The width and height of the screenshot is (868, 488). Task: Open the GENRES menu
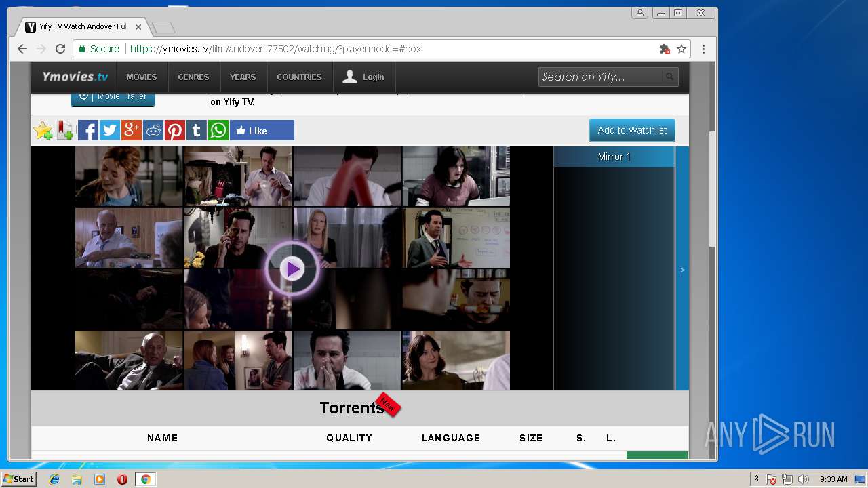tap(193, 77)
